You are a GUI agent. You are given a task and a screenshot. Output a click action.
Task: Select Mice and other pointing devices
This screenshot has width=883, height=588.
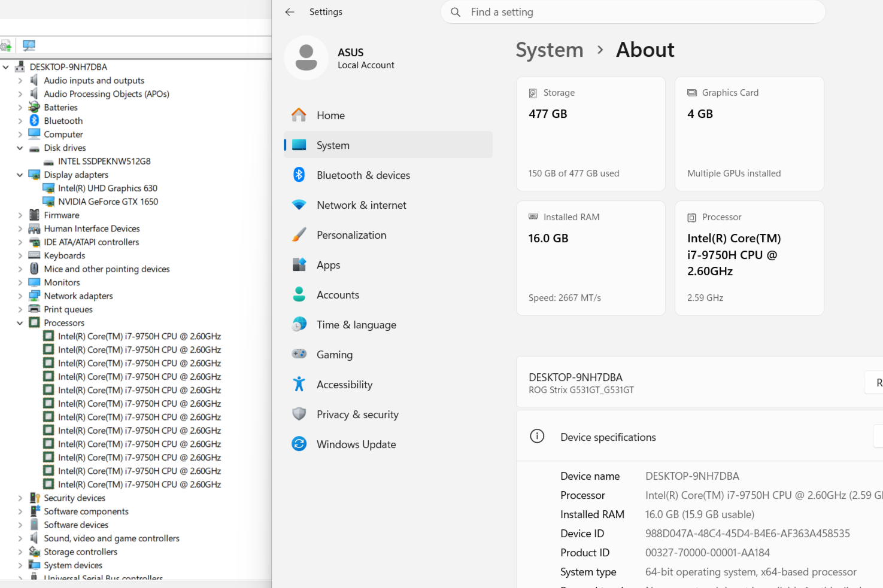tap(107, 269)
